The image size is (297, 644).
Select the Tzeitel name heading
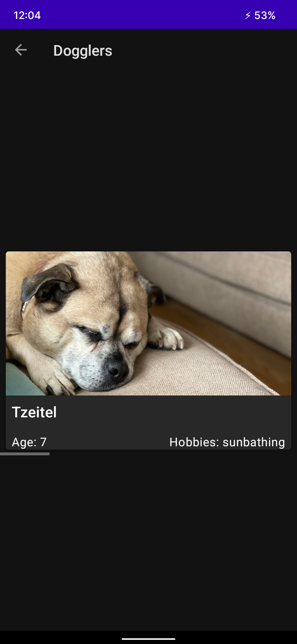(x=34, y=412)
